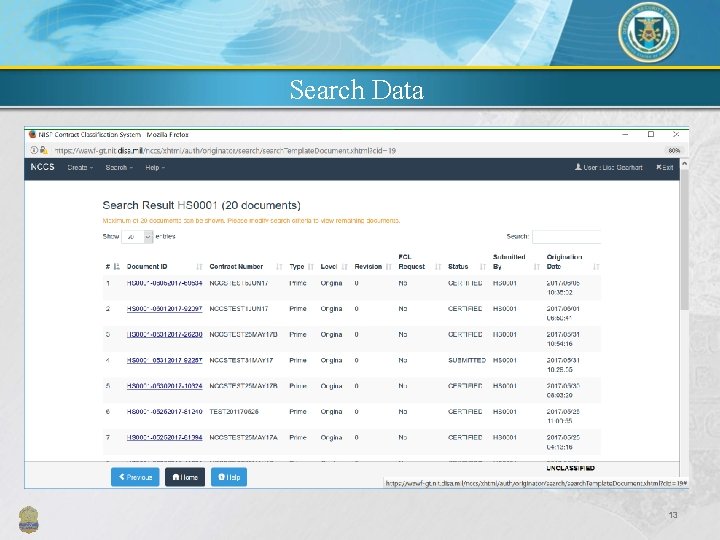Screen dimensions: 720x540
Task: Click contract number NCCSTEST25MAY17A cell
Action: (x=243, y=438)
